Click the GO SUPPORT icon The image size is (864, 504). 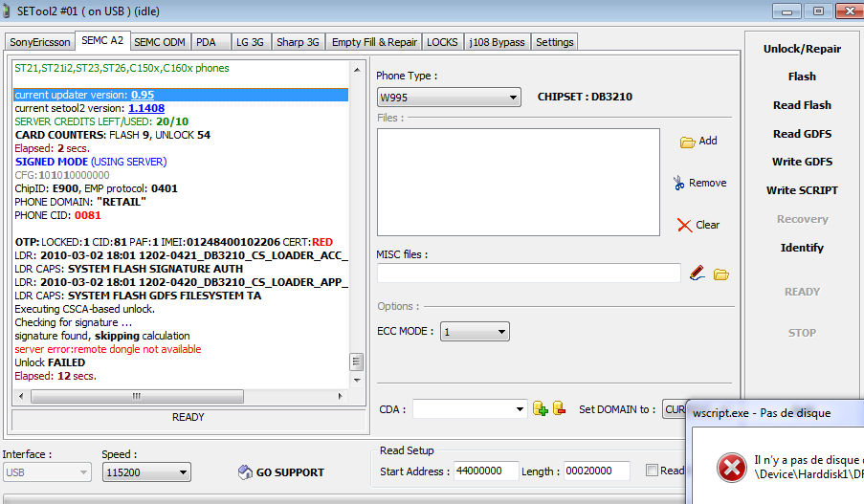coord(245,472)
